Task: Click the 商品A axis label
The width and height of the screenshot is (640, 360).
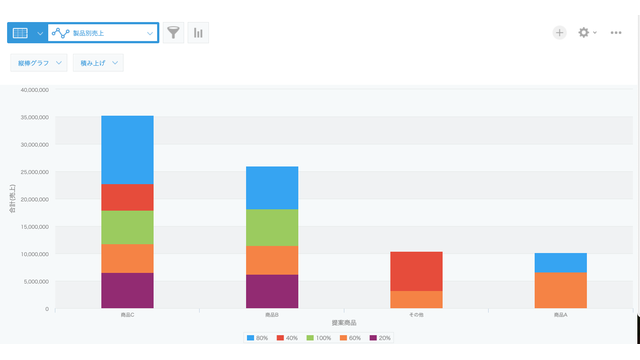Action: (561, 315)
